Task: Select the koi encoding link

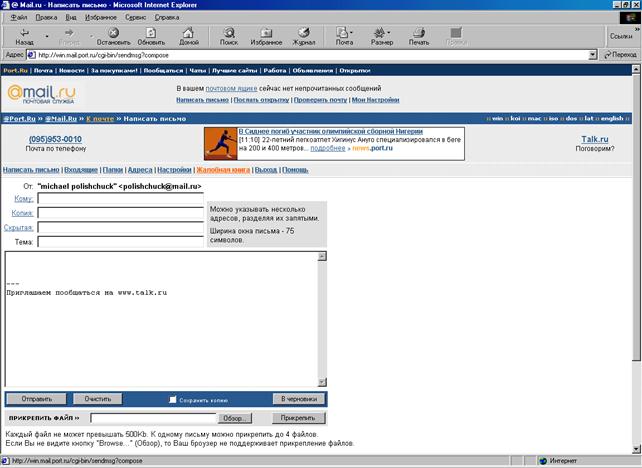Action: coord(515,118)
